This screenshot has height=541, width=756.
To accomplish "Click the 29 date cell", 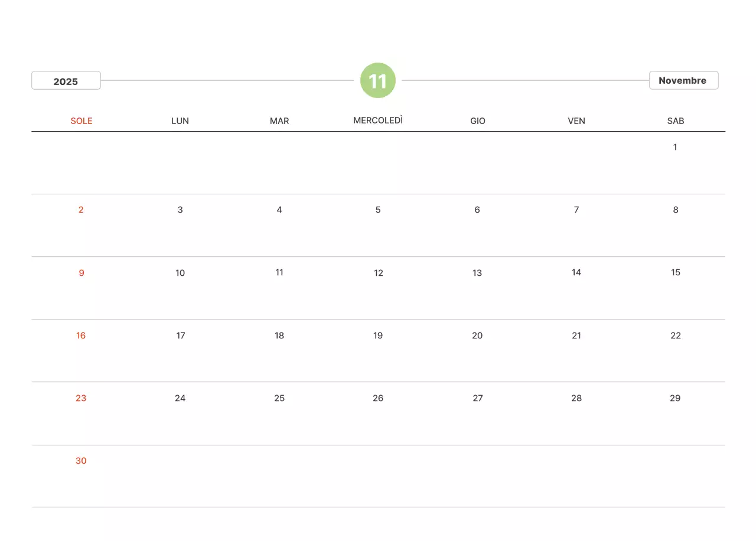I will click(675, 398).
